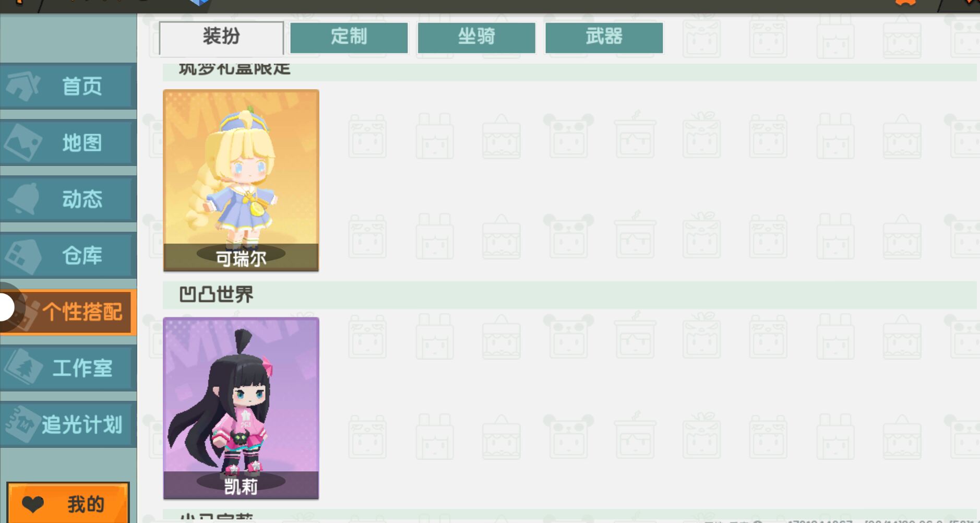Screen dimensions: 980x523
Task: Click the heart icon on 我的 button
Action: (x=33, y=504)
